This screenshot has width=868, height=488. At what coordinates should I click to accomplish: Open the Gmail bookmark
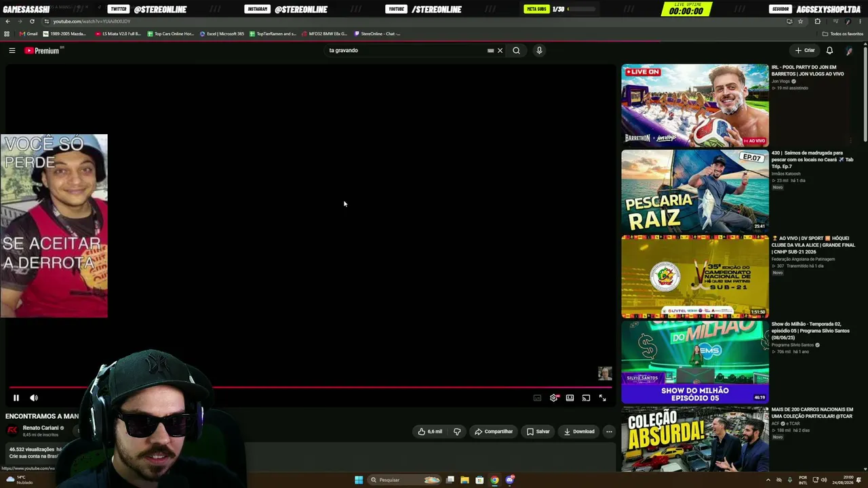(x=28, y=34)
